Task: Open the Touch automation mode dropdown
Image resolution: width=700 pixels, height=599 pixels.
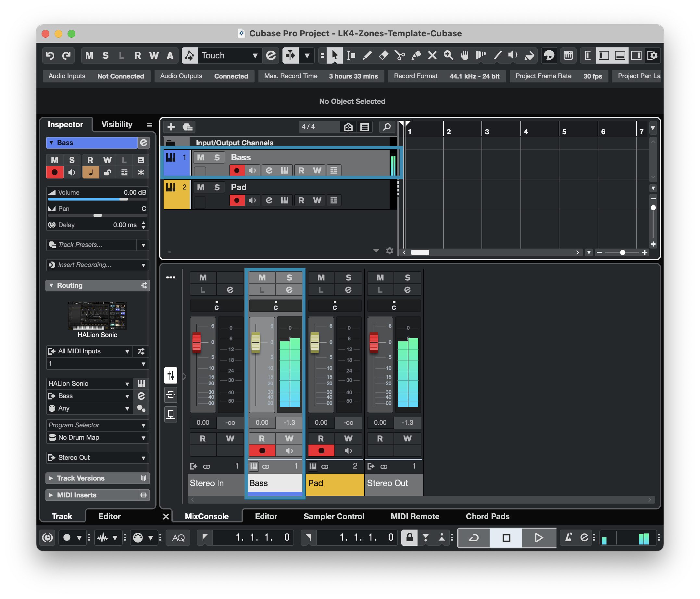Action: 230,55
